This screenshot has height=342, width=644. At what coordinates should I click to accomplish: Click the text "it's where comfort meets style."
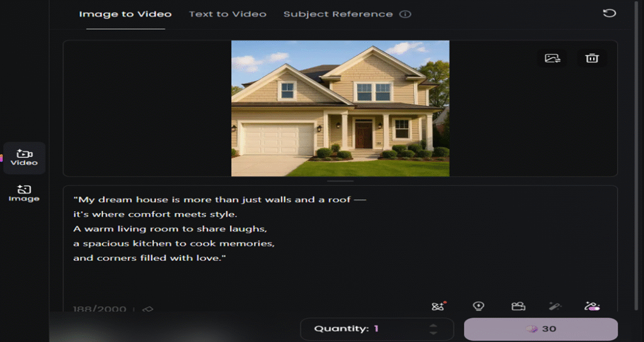[155, 214]
